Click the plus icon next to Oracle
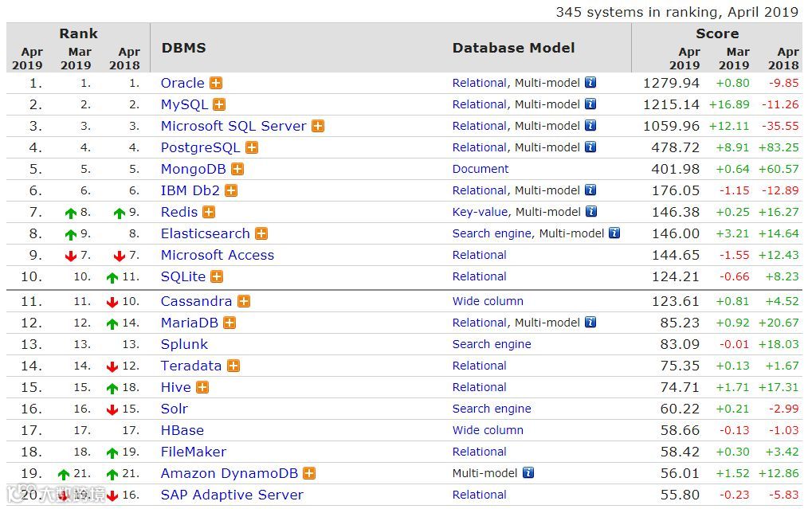The height and width of the screenshot is (509, 812). tap(216, 83)
